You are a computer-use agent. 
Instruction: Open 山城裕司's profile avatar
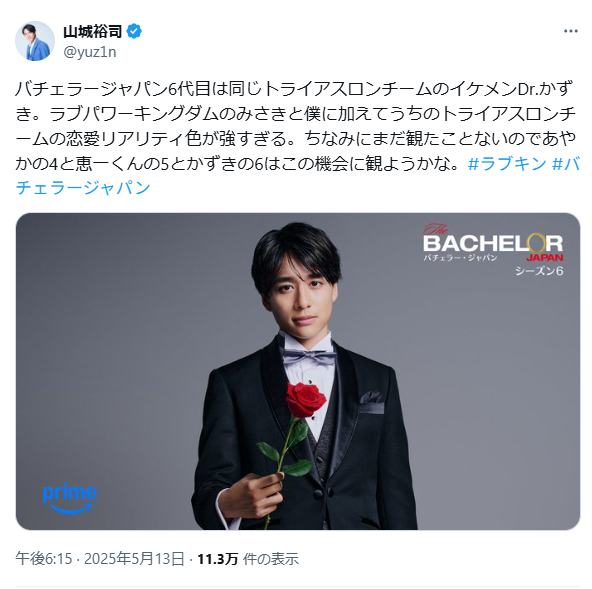(35, 41)
